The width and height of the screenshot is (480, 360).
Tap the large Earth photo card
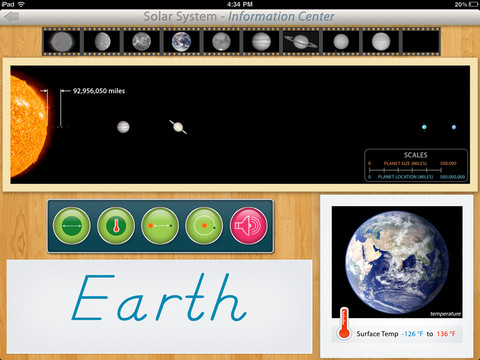click(397, 276)
